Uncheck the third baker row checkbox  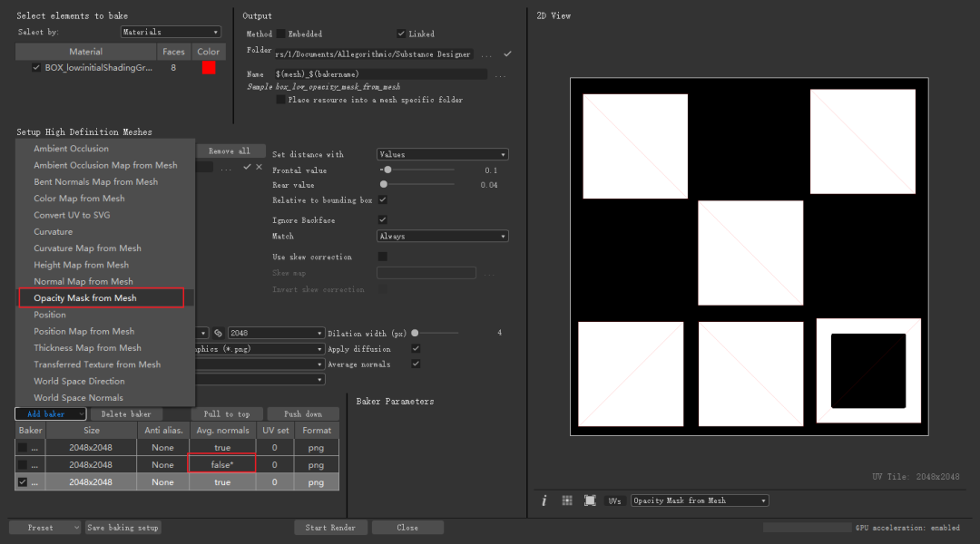[23, 482]
